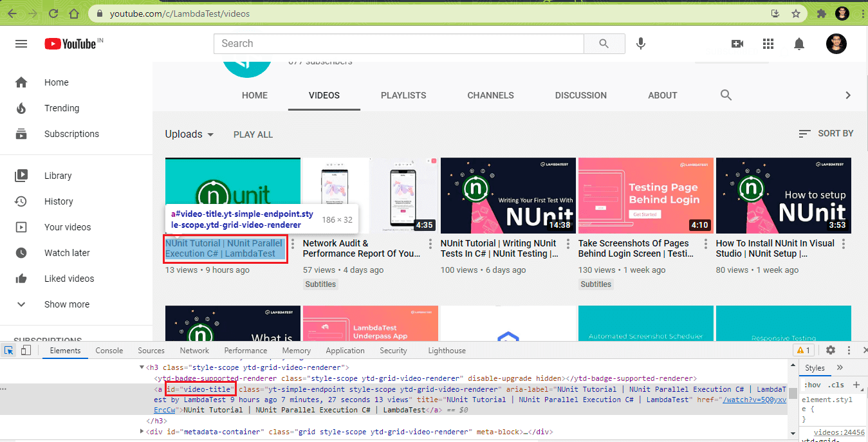Image resolution: width=868 pixels, height=442 pixels.
Task: Open NUnit Parallel Execution video title link
Action: (x=223, y=248)
